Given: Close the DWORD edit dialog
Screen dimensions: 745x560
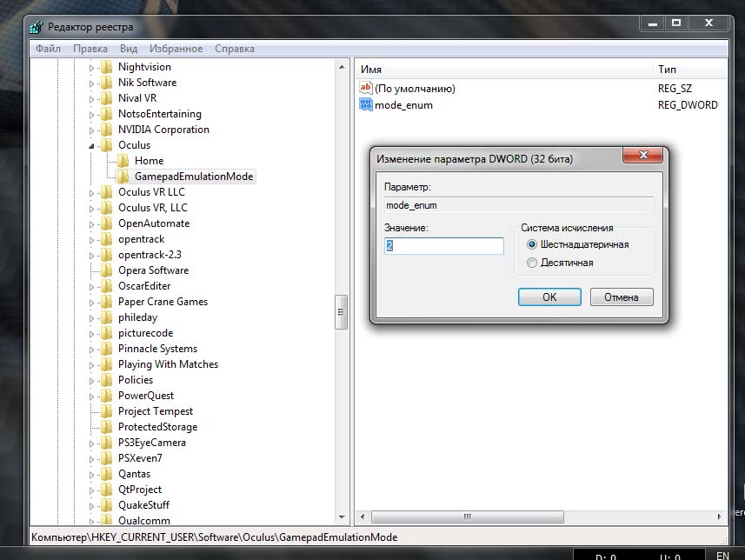Looking at the screenshot, I should (x=642, y=155).
